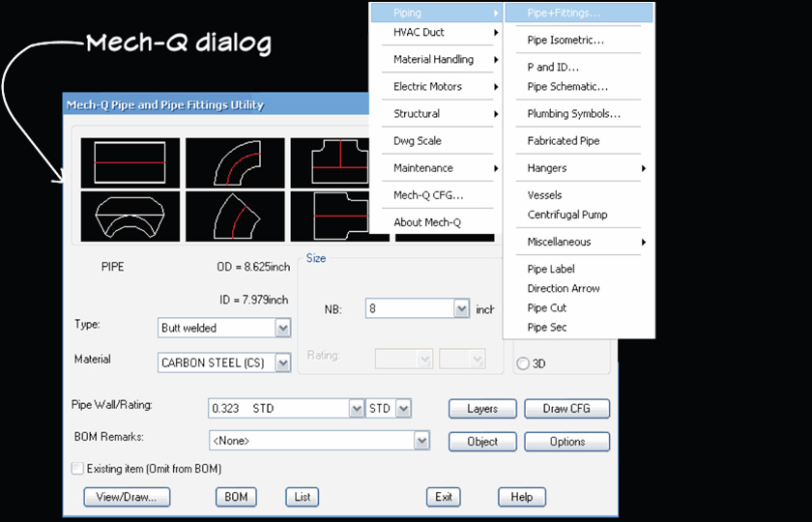The width and height of the screenshot is (812, 522).
Task: Open Plumbing Symbols... menu entry
Action: (x=579, y=114)
